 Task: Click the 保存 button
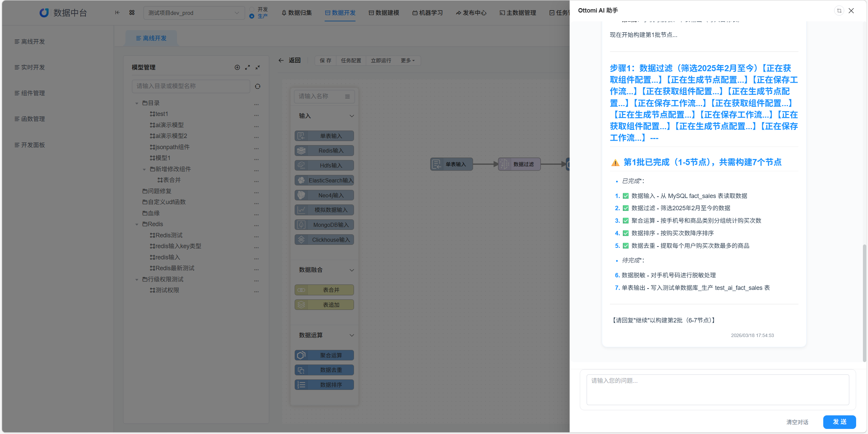point(325,60)
